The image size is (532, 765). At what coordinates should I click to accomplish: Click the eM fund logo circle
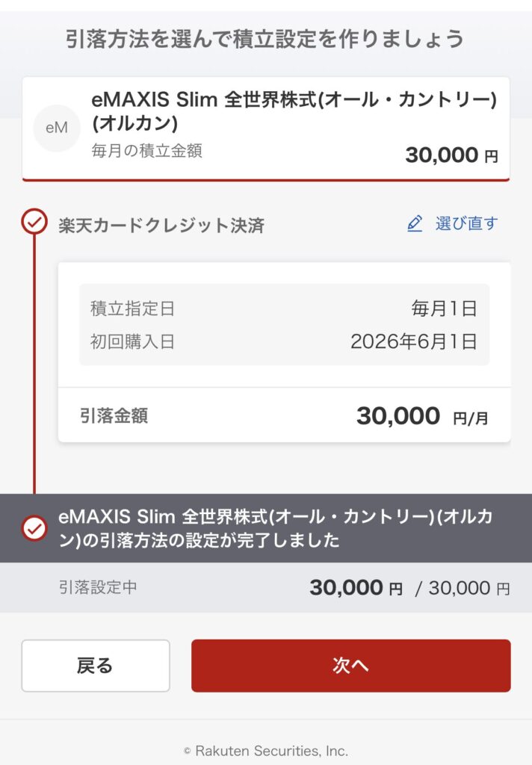click(x=57, y=128)
